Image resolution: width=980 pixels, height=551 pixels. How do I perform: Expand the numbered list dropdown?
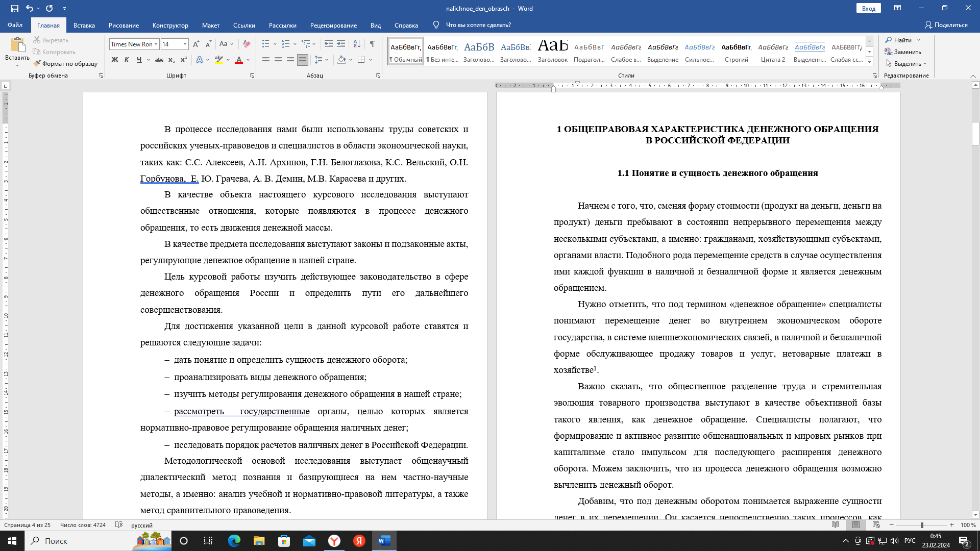[x=295, y=44]
